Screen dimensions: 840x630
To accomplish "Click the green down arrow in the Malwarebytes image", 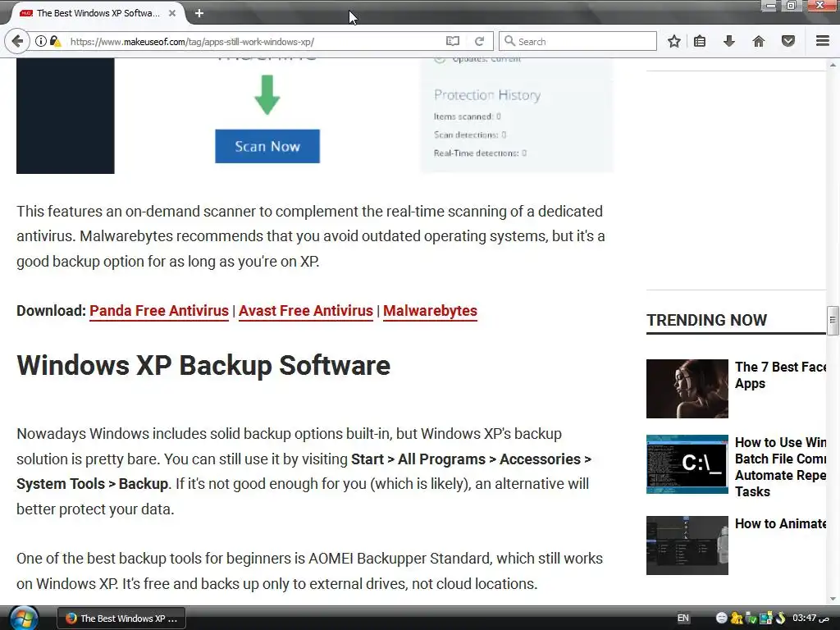I will (267, 95).
